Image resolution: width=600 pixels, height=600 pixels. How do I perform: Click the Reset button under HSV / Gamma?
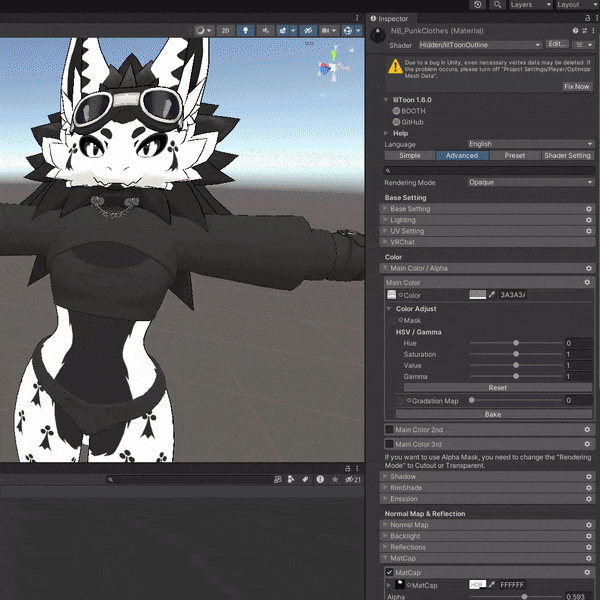point(497,388)
